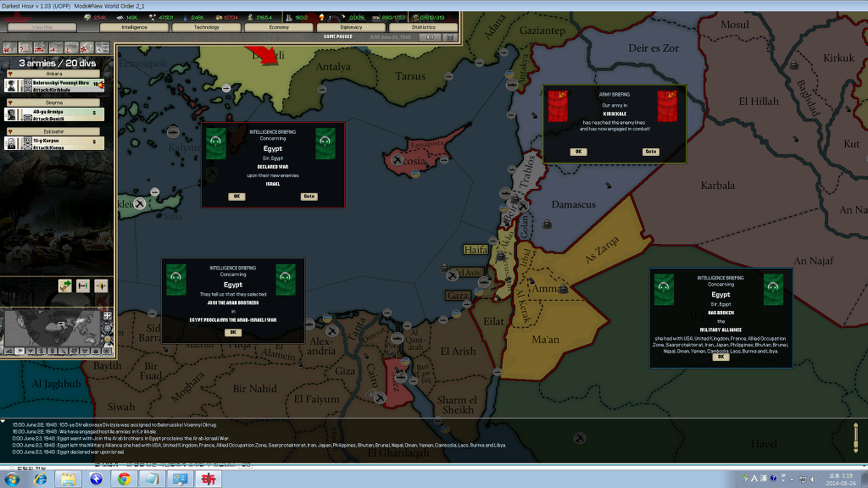The height and width of the screenshot is (488, 868).
Task: Click the star emblem toolbar icon
Action: click(x=87, y=48)
